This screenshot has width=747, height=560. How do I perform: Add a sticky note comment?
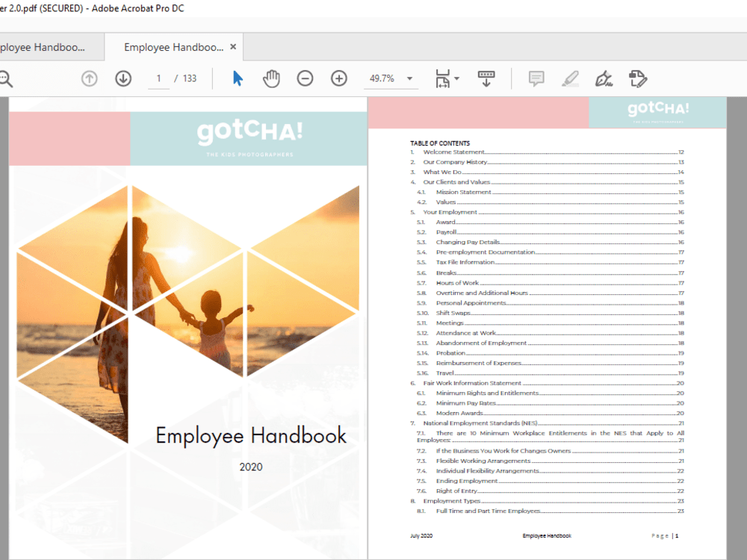pos(536,78)
